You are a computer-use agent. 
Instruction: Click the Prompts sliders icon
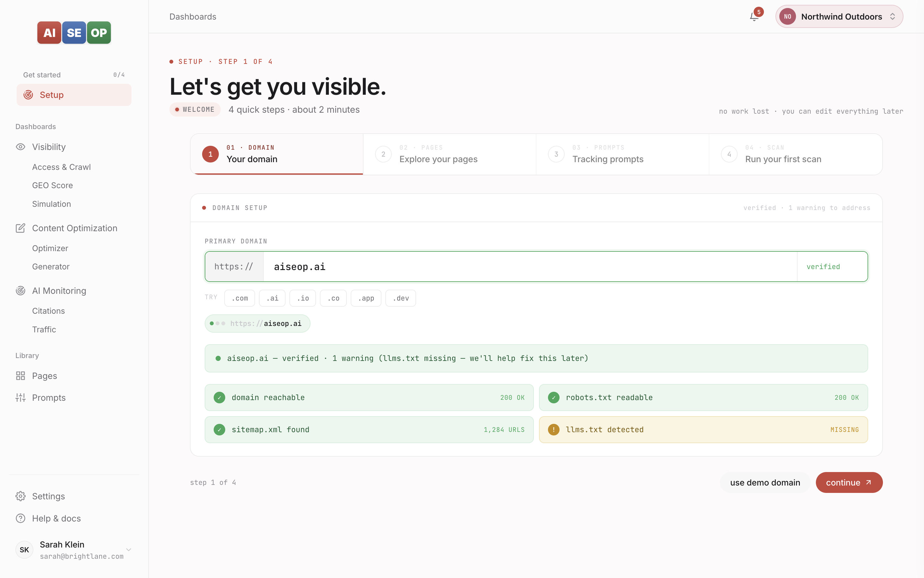[x=21, y=398]
